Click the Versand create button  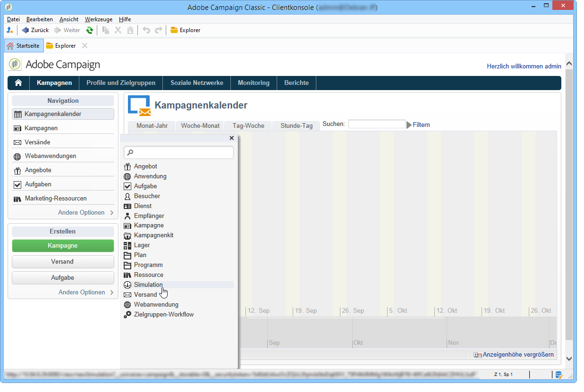tap(63, 262)
